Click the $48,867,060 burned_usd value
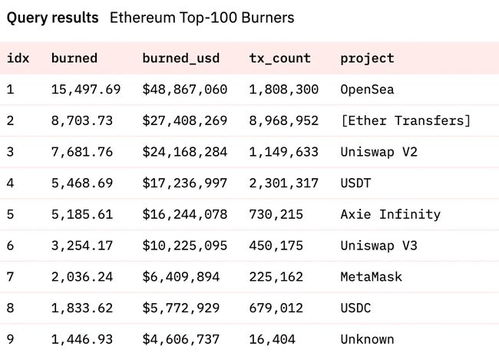 click(185, 89)
